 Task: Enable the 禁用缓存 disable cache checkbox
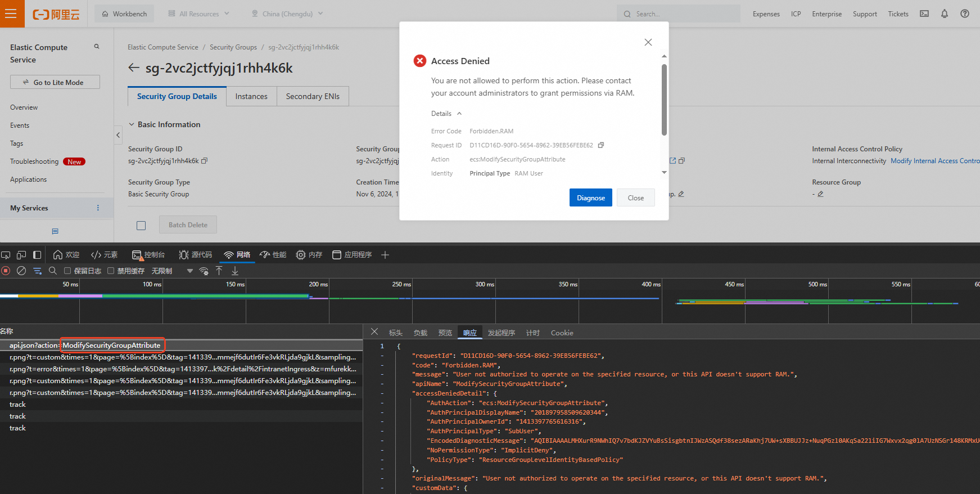pos(111,271)
